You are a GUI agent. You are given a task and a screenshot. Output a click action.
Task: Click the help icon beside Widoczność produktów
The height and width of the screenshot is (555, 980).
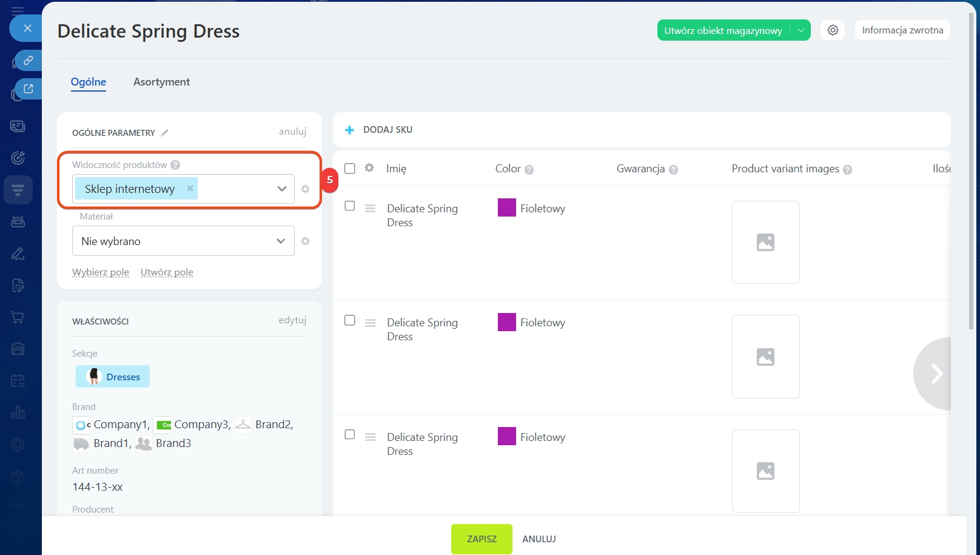point(175,165)
